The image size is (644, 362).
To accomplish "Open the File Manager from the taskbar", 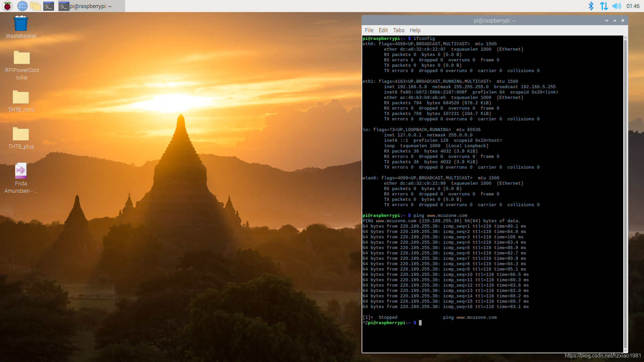I will [x=35, y=6].
